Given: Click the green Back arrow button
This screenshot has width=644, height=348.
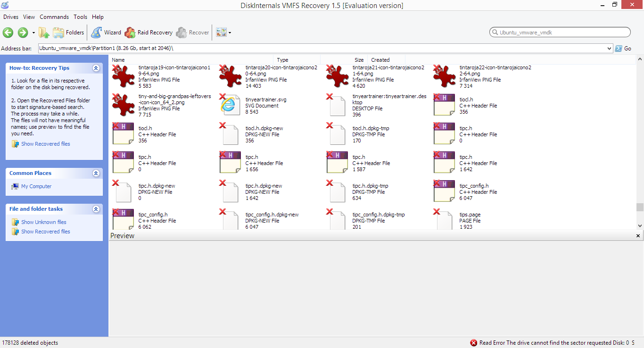Looking at the screenshot, I should [8, 33].
